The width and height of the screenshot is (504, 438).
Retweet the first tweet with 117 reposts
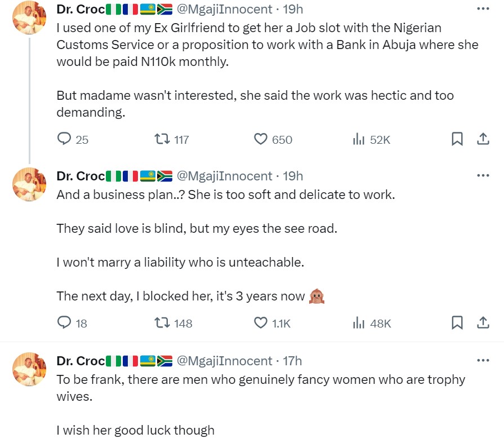162,139
